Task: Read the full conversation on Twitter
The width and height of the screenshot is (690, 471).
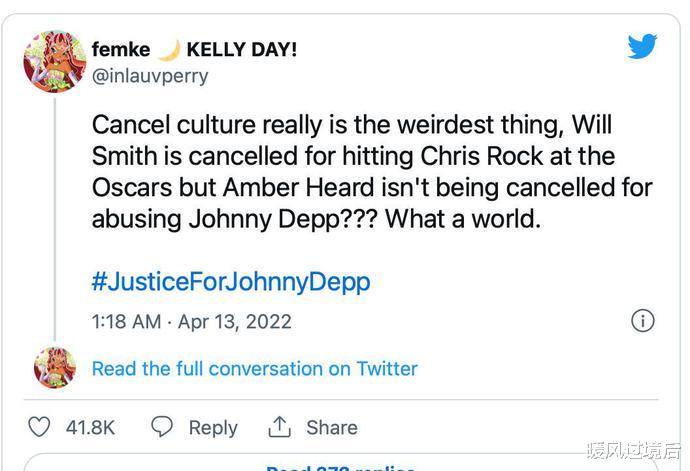Action: pos(255,369)
